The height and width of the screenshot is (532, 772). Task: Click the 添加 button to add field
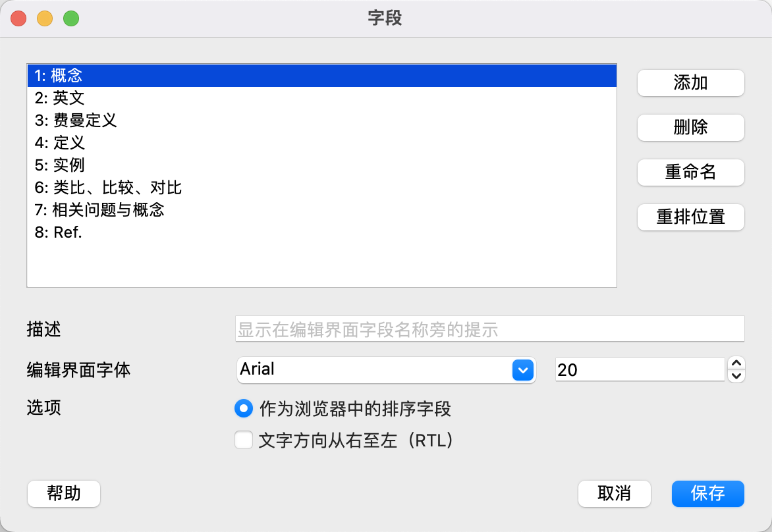(x=690, y=83)
